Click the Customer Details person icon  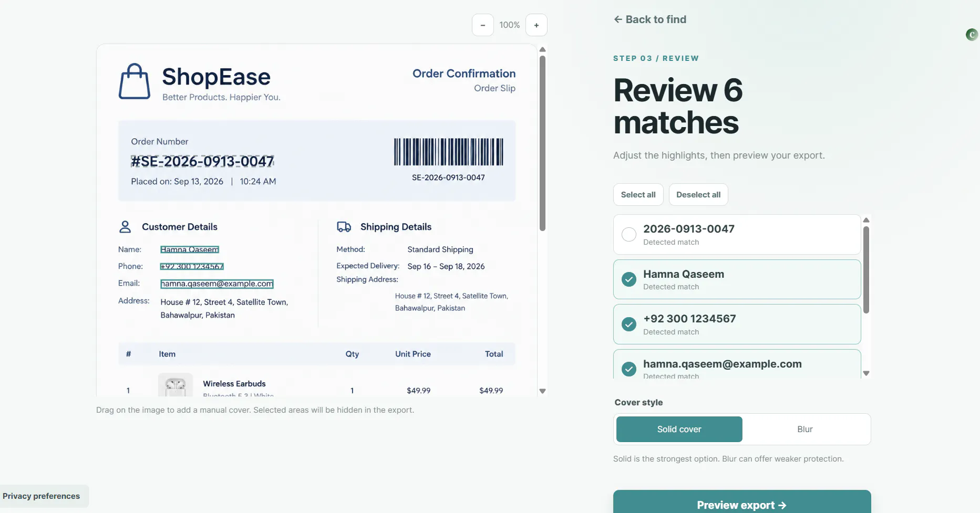125,227
